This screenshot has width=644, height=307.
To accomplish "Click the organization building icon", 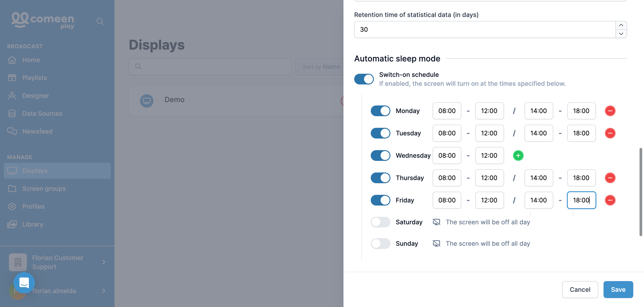I will point(18,262).
